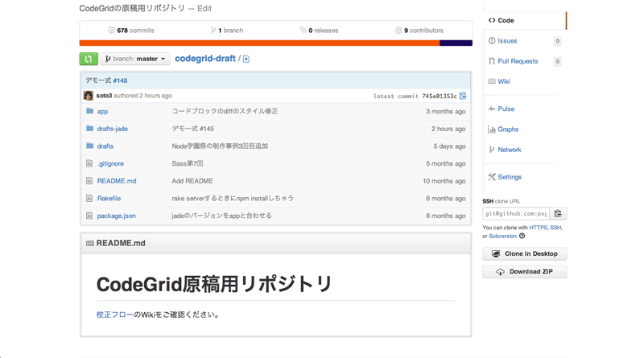644x358 pixels.
Task: Click the Issues count badge
Action: (x=557, y=41)
